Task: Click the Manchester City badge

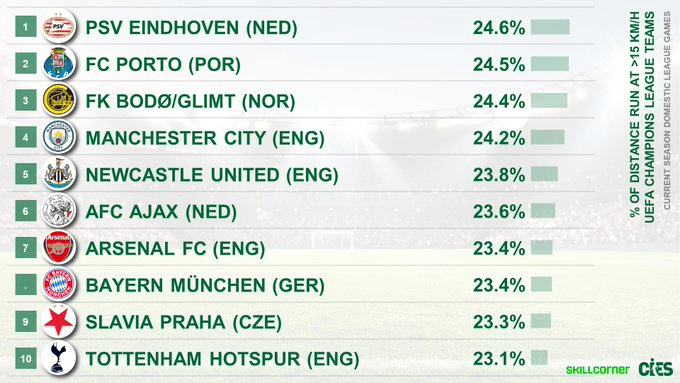Action: pos(59,137)
